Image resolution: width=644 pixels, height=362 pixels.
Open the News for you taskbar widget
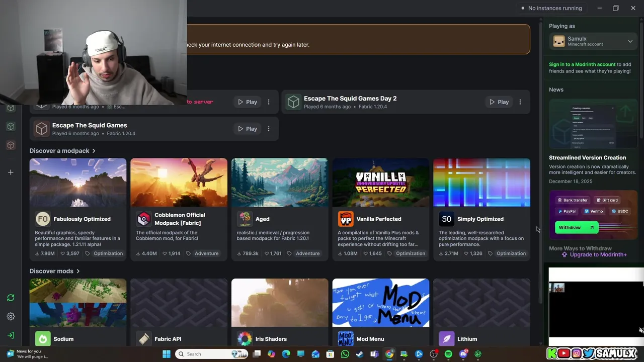point(28,354)
